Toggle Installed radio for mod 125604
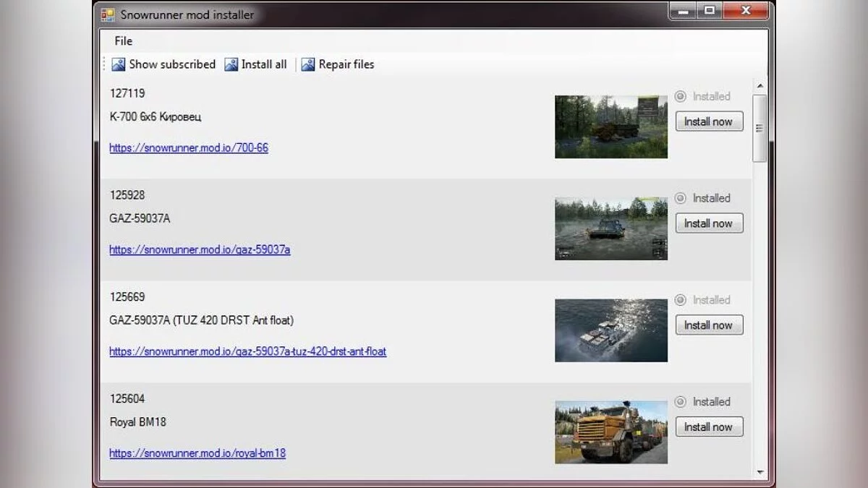The width and height of the screenshot is (868, 488). pos(681,402)
